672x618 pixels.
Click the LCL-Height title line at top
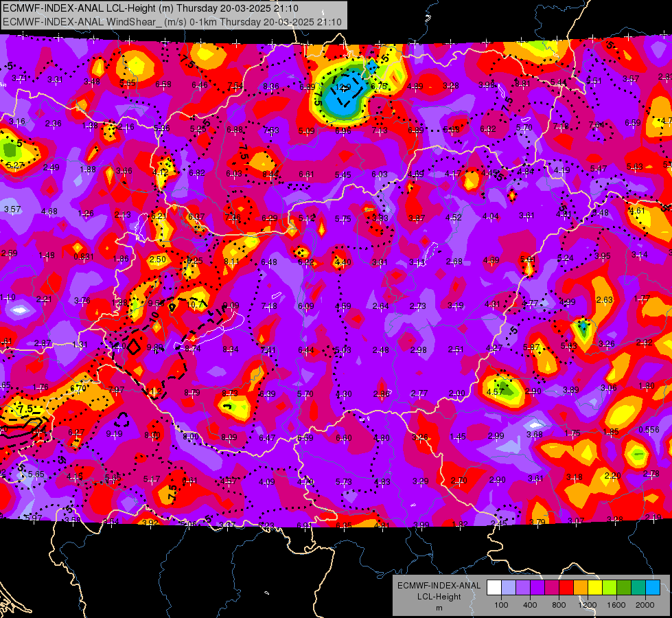tap(150, 8)
